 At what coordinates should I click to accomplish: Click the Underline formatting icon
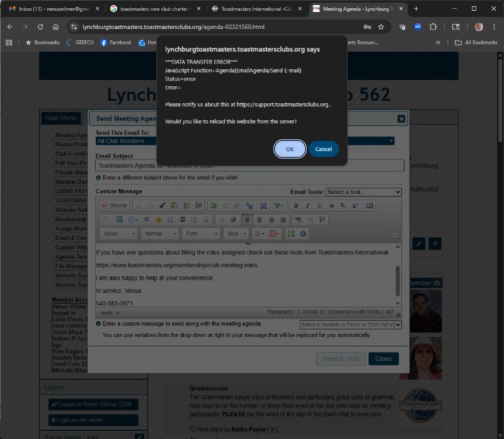tap(319, 205)
